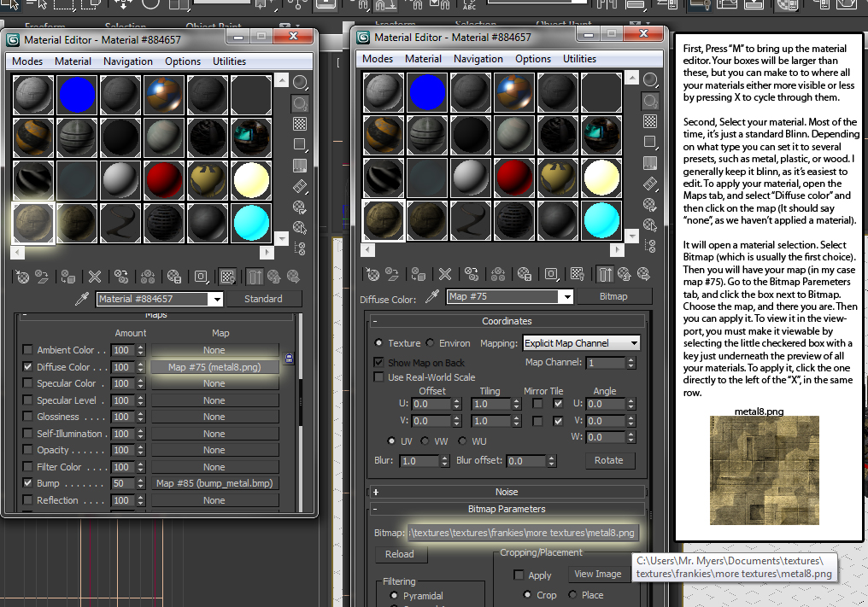868x607 pixels.
Task: Click Put Material to Scene in right editor
Action: (391, 274)
